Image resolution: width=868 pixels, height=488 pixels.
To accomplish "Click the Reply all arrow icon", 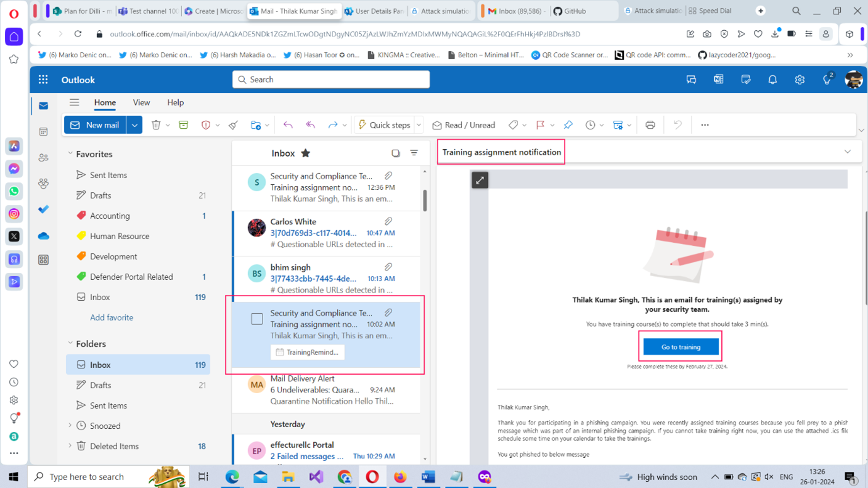I will [310, 125].
